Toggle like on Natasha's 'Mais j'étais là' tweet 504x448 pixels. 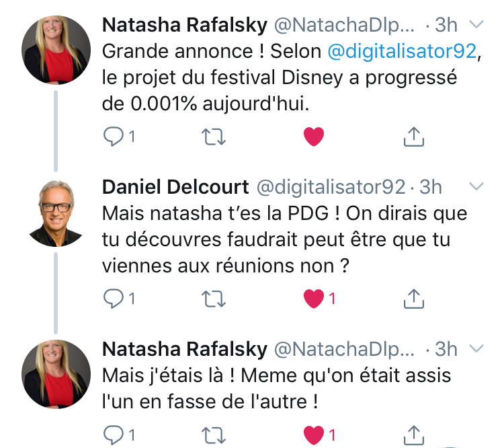pos(314,434)
